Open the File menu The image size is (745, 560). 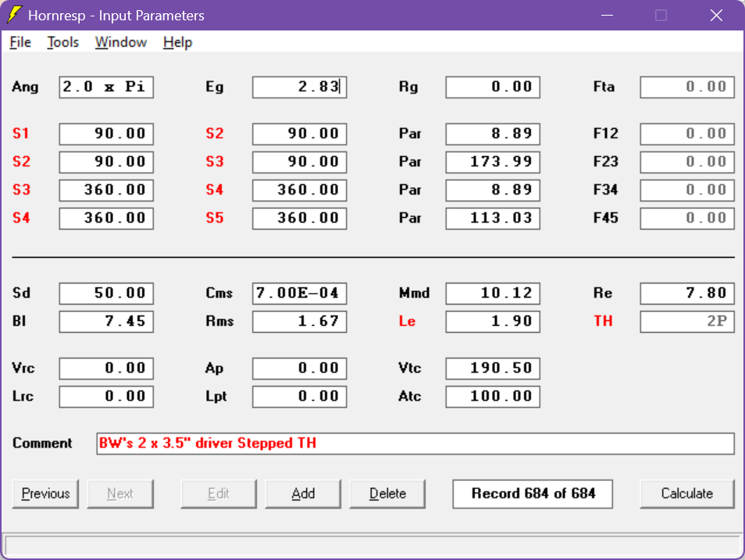coord(20,42)
